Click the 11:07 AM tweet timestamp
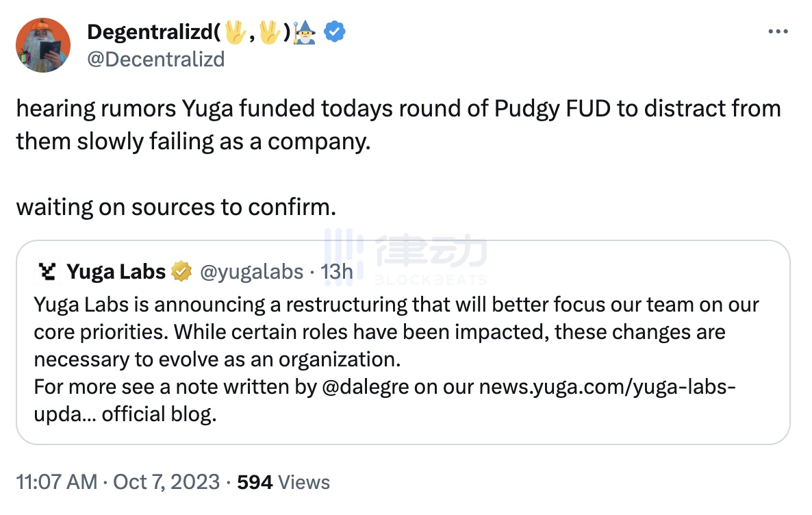The height and width of the screenshot is (515, 812). coord(56,482)
